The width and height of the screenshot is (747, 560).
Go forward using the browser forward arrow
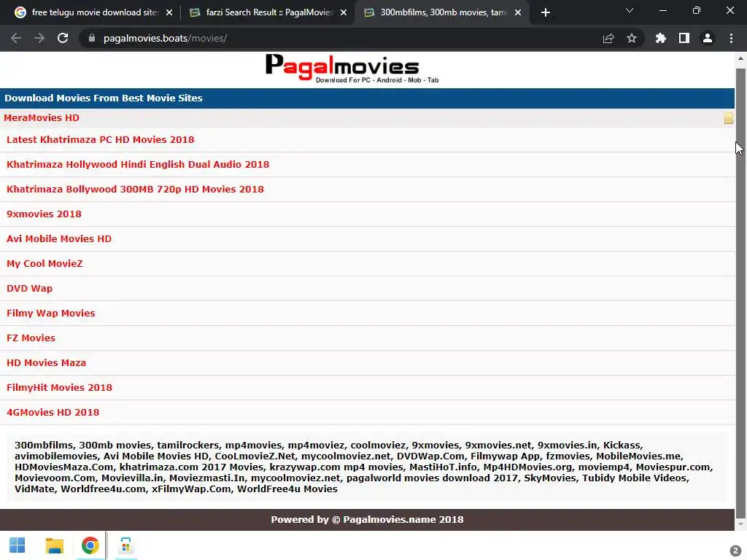pos(39,38)
